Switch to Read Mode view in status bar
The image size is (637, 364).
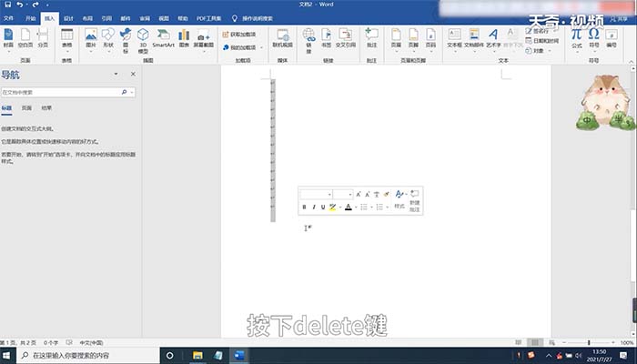519,342
